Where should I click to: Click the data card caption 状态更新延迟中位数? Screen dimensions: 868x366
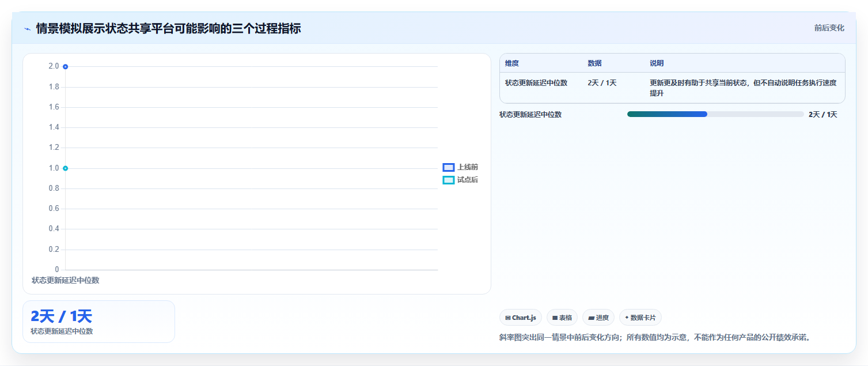point(62,331)
